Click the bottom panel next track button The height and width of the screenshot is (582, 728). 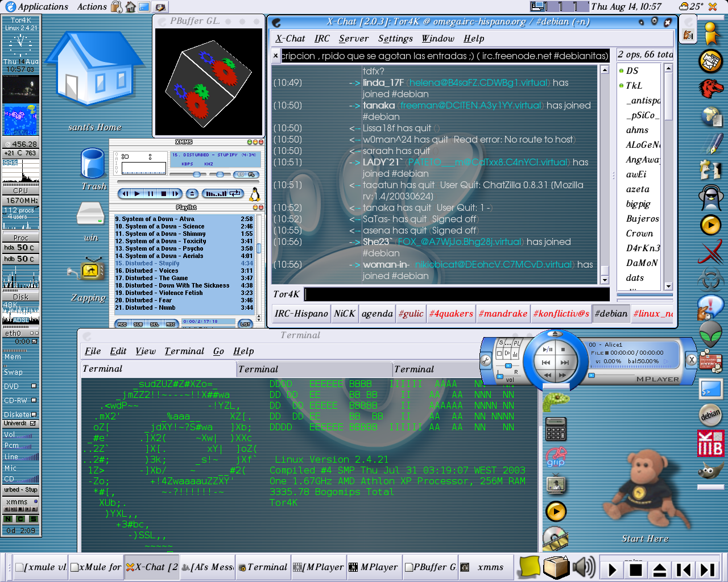click(x=707, y=569)
